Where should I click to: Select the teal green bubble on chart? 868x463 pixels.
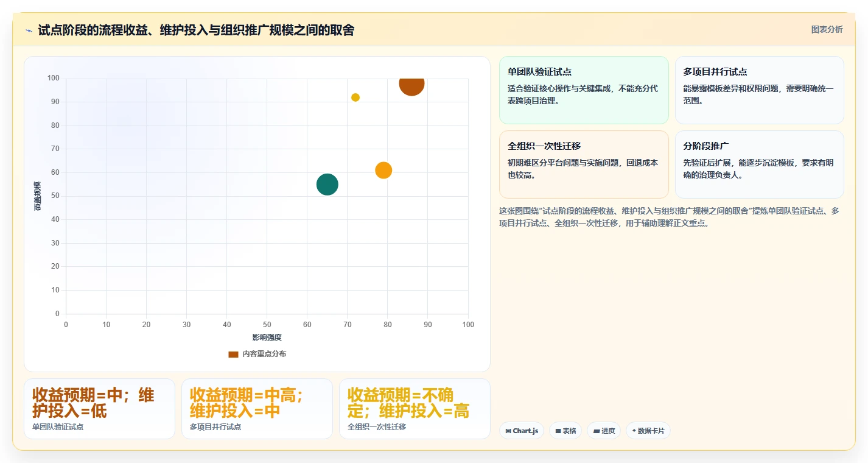coord(327,185)
